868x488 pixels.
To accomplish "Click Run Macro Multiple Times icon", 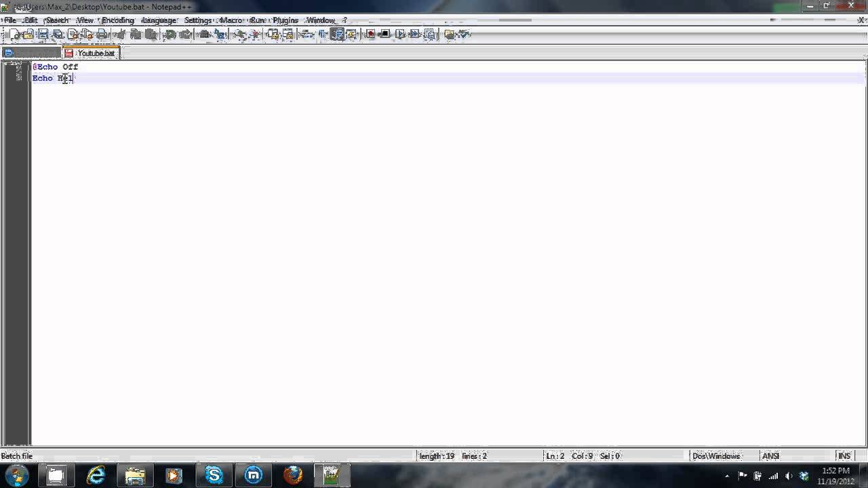I will coord(415,34).
